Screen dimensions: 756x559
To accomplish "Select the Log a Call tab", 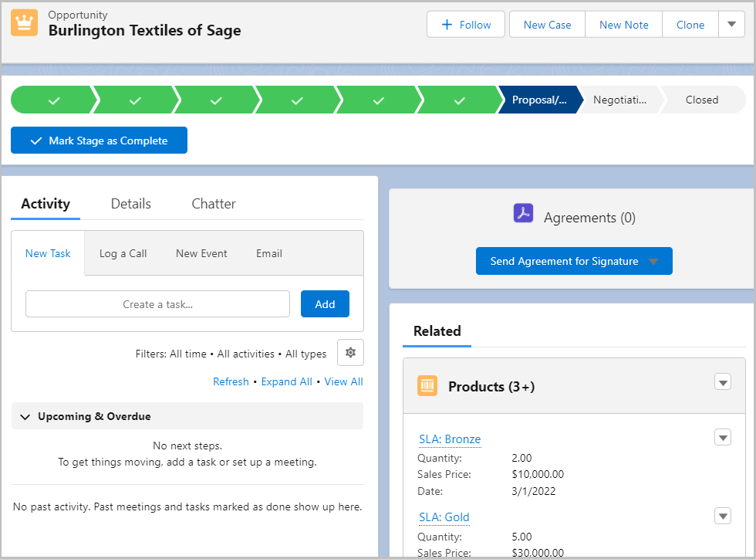I will [123, 253].
